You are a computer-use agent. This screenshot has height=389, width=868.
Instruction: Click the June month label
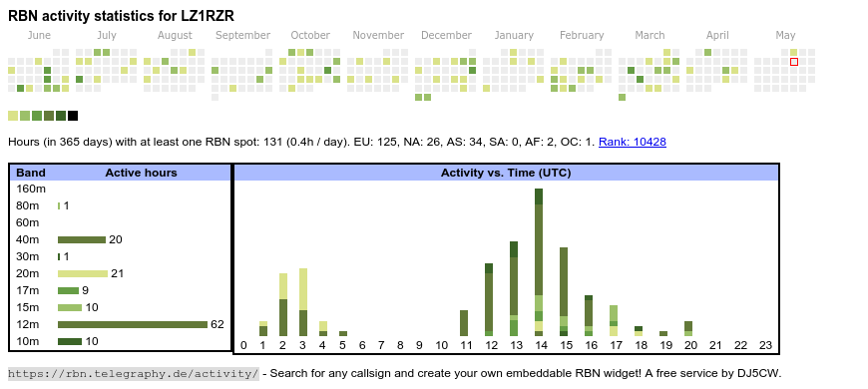tap(39, 36)
